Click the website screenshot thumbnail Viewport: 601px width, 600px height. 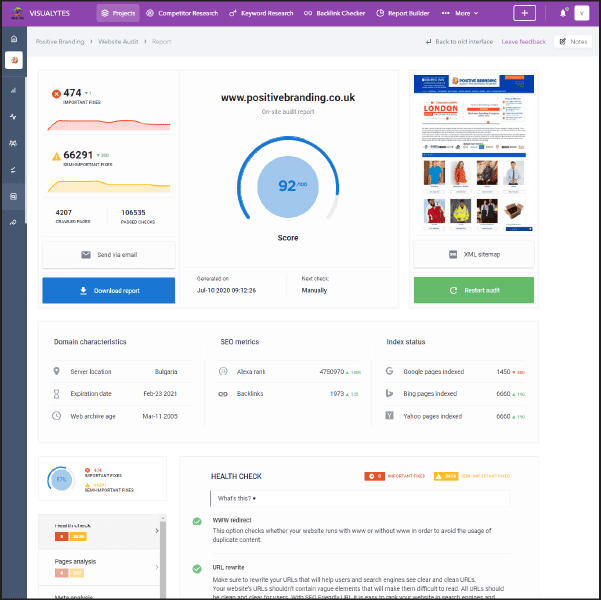[x=473, y=153]
